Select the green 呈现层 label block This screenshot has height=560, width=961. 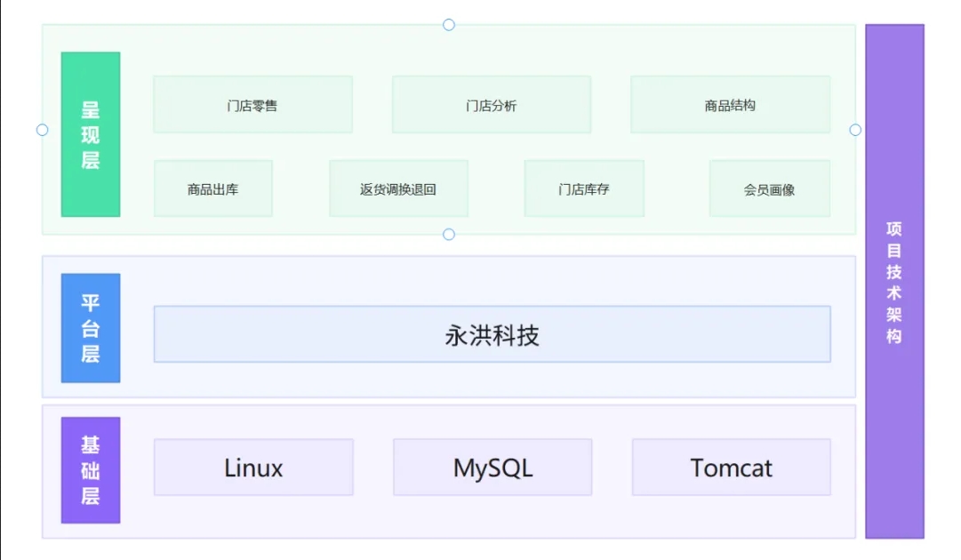(x=91, y=134)
